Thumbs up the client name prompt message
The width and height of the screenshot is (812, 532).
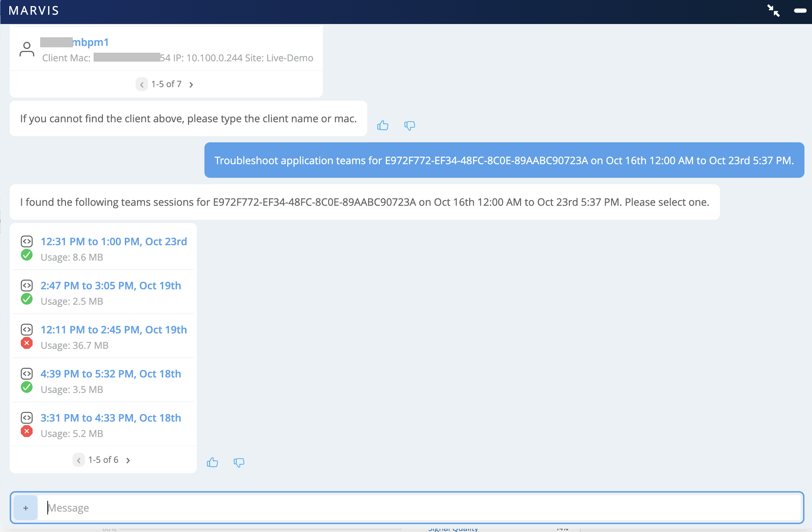pyautogui.click(x=383, y=125)
